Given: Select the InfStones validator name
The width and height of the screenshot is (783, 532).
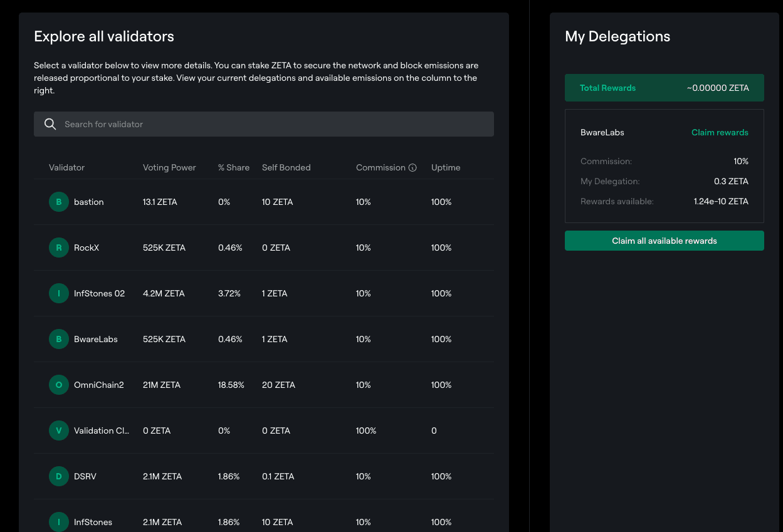Looking at the screenshot, I should [93, 522].
